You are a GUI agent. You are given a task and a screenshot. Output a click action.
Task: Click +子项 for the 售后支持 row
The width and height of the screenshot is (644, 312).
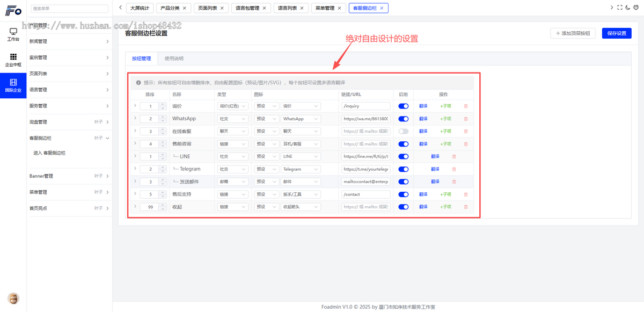(445, 194)
